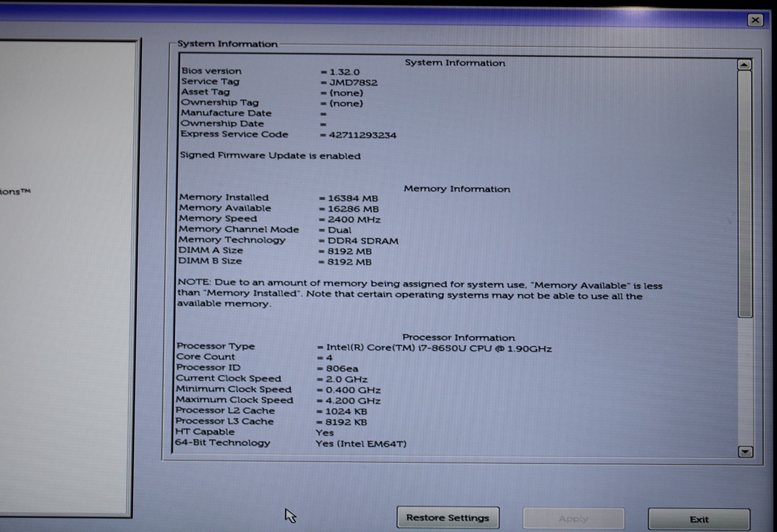The width and height of the screenshot is (777, 532).
Task: Click the Maximum Clock Speed 4.200 GHz value
Action: (353, 401)
